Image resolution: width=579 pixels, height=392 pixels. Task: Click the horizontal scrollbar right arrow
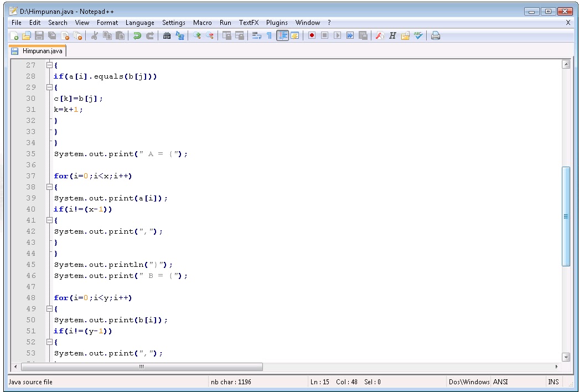556,367
